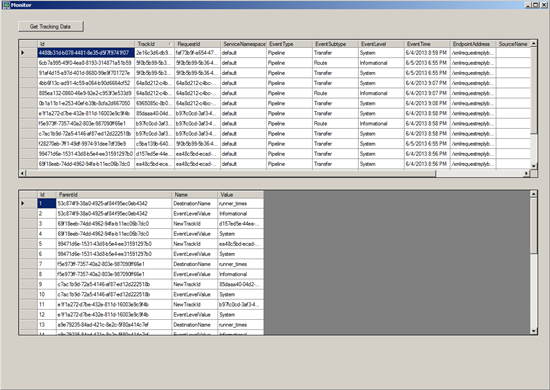Click the upper grid horizontal scrollbar left arrow
The image size is (550, 390).
point(22,173)
